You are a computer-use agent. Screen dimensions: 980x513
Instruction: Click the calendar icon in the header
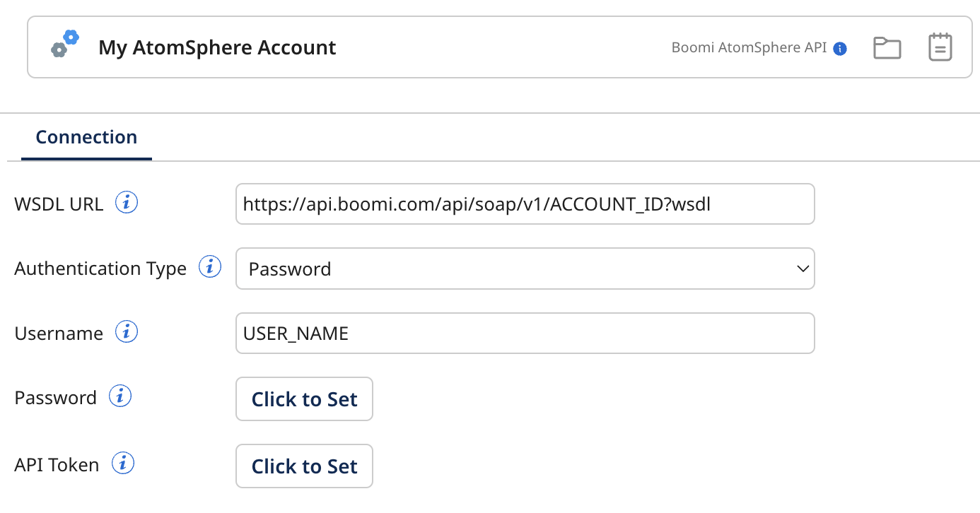click(x=940, y=47)
